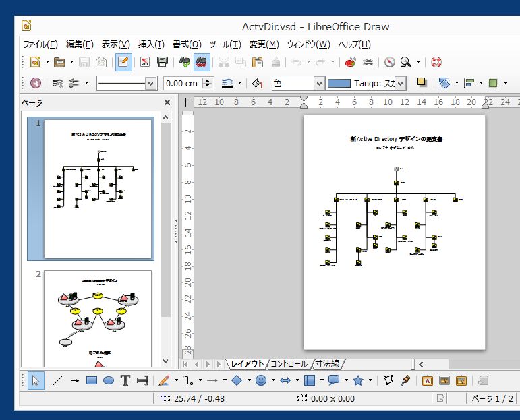
Task: Export directly as PDF
Action: point(145,62)
